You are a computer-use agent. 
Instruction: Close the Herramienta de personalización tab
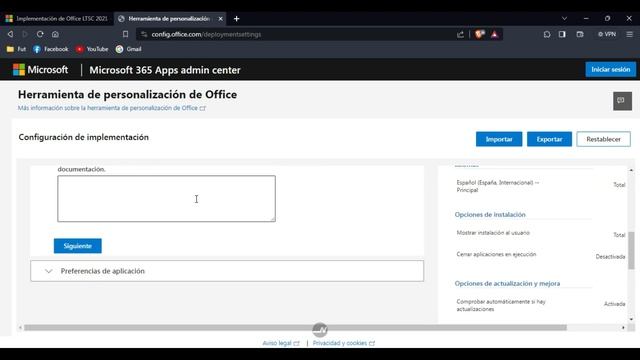pyautogui.click(x=220, y=19)
